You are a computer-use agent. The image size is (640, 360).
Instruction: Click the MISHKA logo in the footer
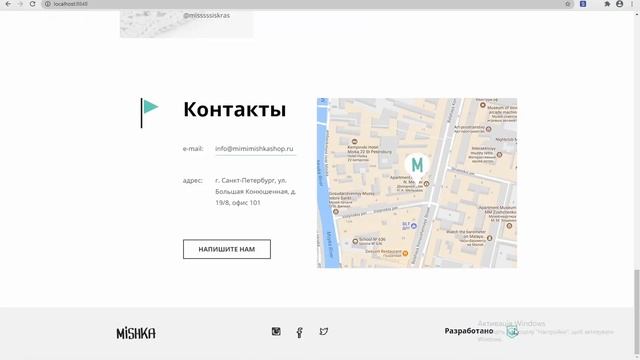pyautogui.click(x=136, y=333)
